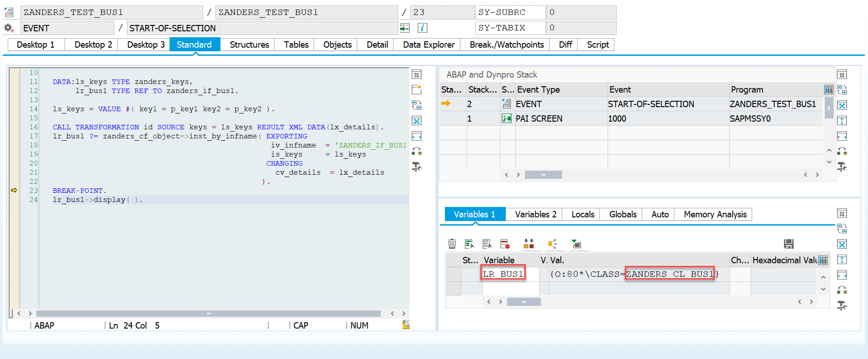Select the Memory Analysis tab
The width and height of the screenshot is (868, 359).
click(x=715, y=214)
